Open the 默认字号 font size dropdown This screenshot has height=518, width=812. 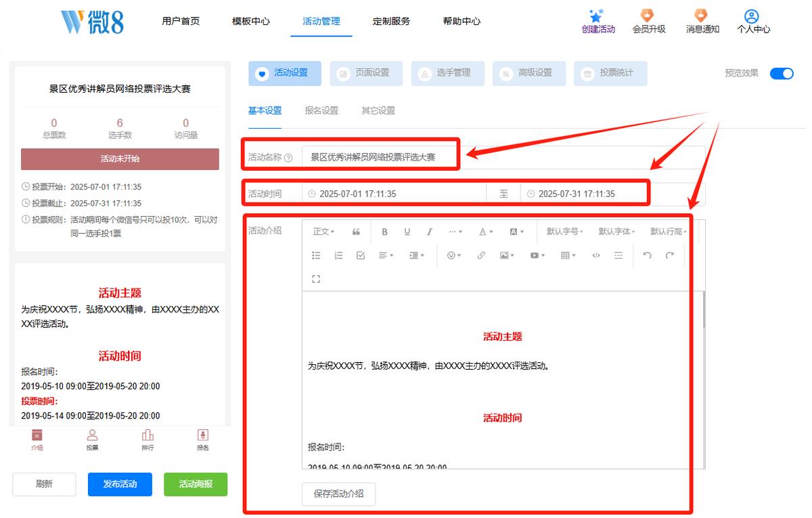(564, 232)
